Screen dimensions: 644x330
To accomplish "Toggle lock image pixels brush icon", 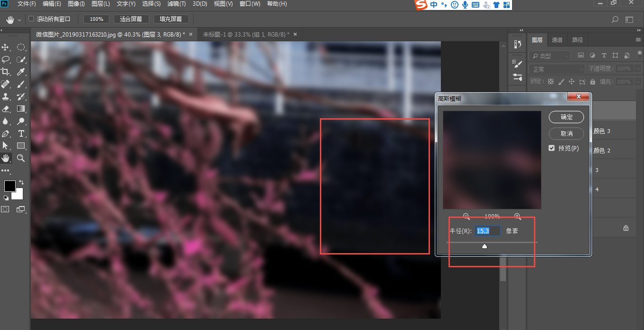I will (x=561, y=82).
